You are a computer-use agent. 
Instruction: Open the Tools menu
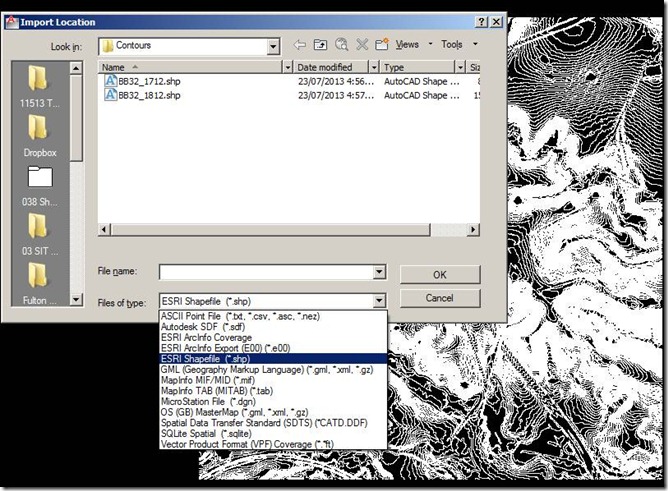coord(452,44)
